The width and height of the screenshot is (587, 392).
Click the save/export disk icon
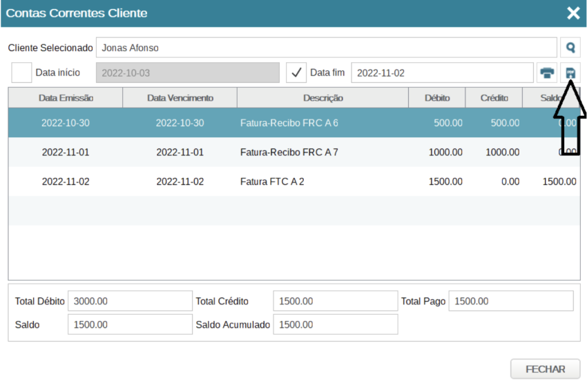[x=570, y=72]
